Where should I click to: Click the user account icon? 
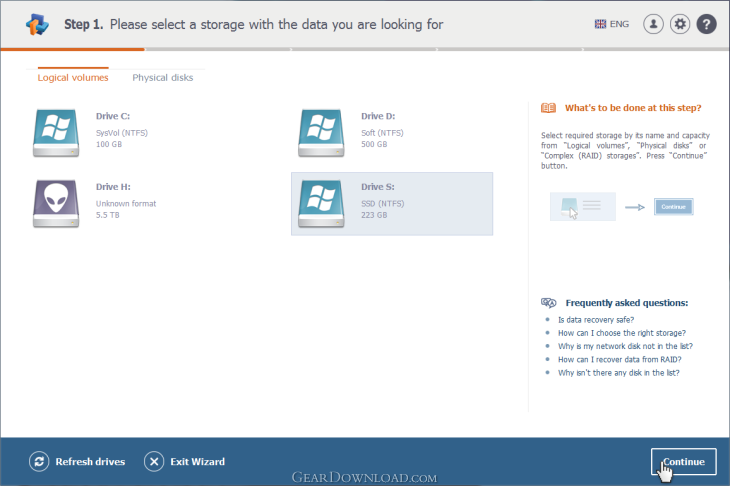point(653,24)
